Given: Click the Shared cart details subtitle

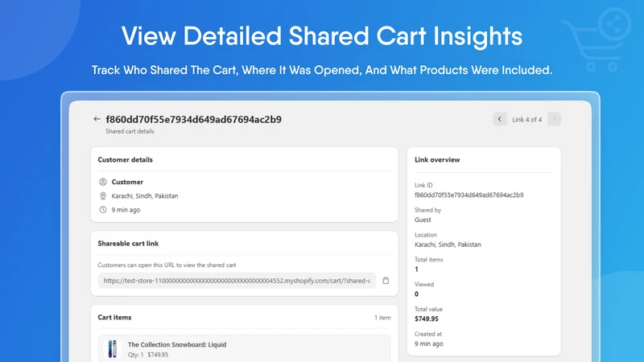Looking at the screenshot, I should click(x=130, y=131).
